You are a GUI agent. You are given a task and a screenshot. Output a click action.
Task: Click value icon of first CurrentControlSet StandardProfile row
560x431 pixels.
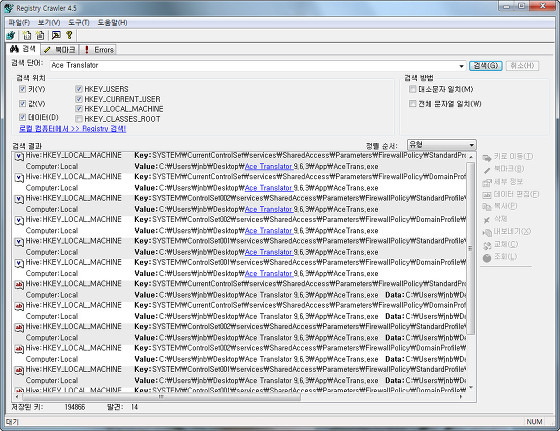(19, 156)
